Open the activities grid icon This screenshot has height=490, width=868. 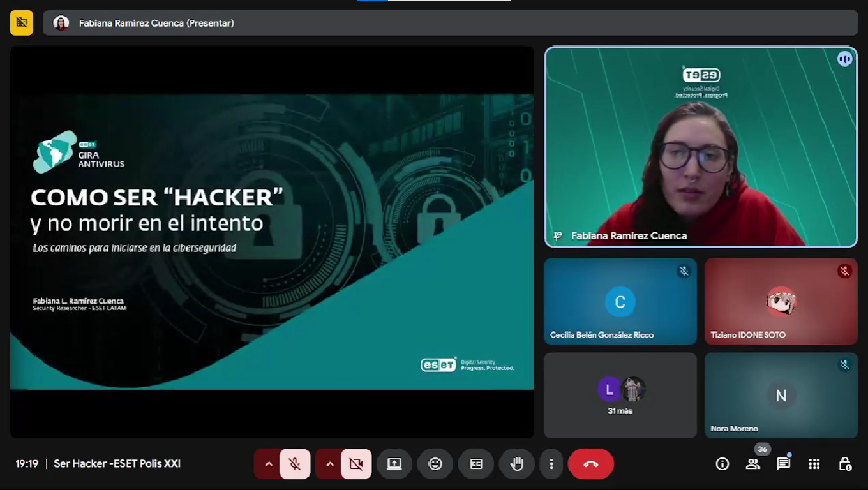(814, 464)
